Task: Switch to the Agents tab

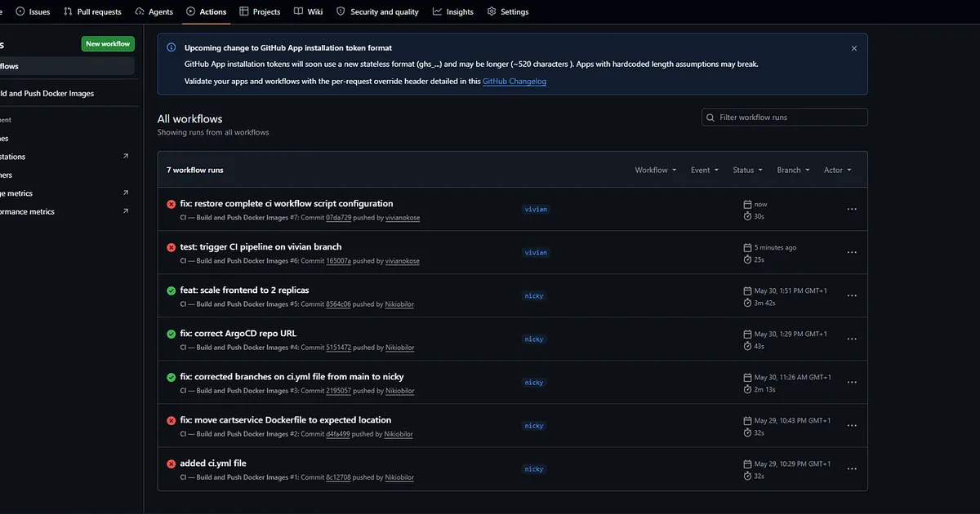Action: click(154, 11)
